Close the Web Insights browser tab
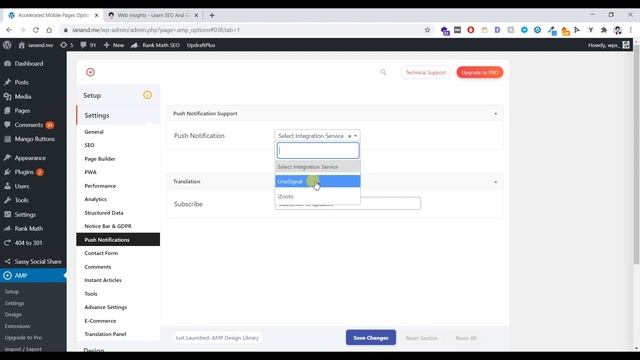Screen dimensions: 640x360 pos(196,15)
